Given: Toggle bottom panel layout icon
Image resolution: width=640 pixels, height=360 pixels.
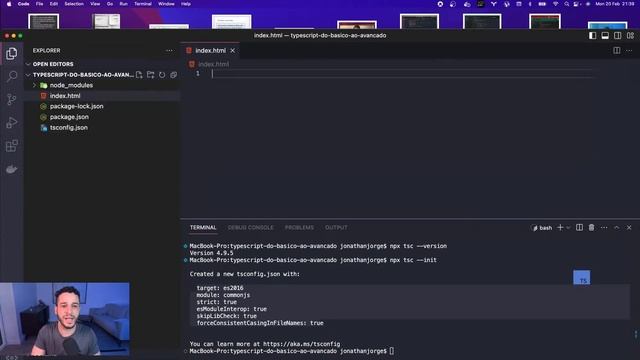Looking at the screenshot, I should point(605,36).
